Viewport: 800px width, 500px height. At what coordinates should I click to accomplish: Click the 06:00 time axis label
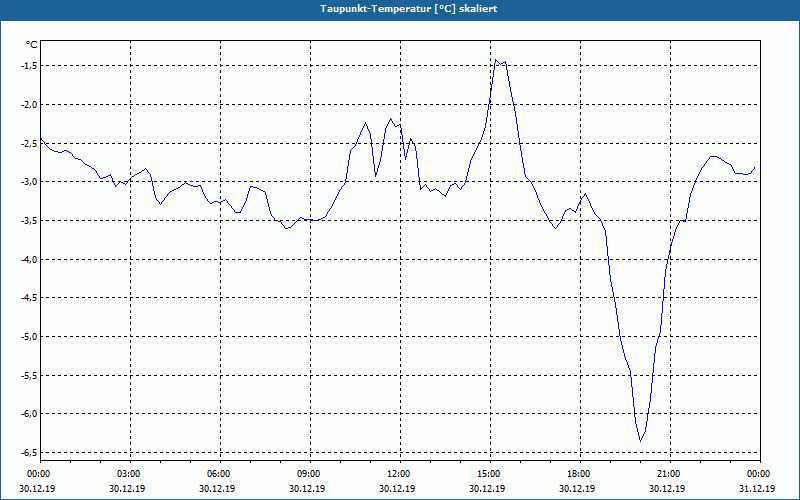[x=217, y=474]
